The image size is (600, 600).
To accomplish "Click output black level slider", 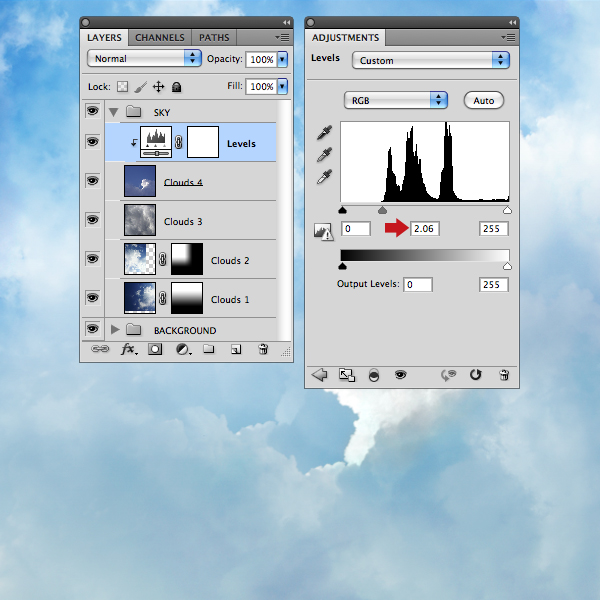I will point(342,266).
